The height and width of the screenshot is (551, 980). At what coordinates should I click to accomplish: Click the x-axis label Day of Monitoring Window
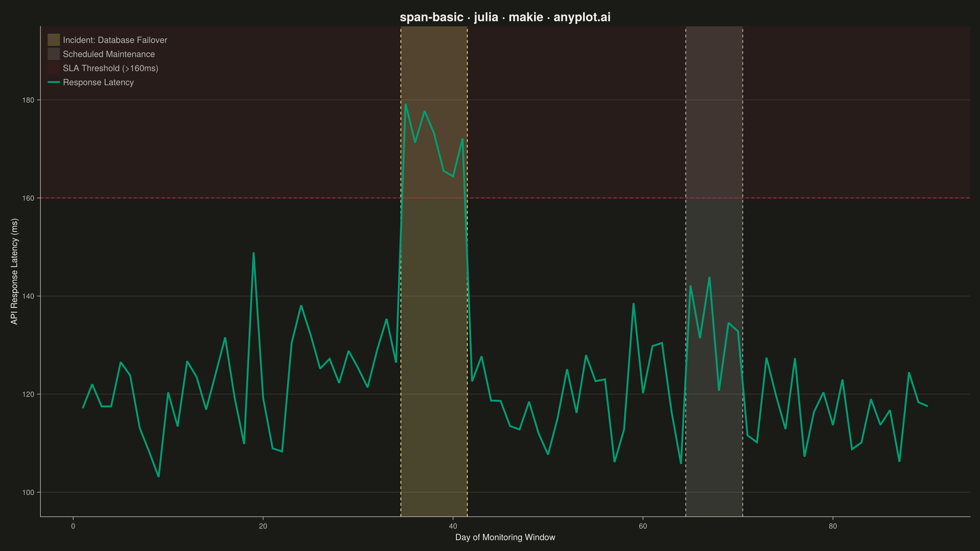pyautogui.click(x=505, y=537)
